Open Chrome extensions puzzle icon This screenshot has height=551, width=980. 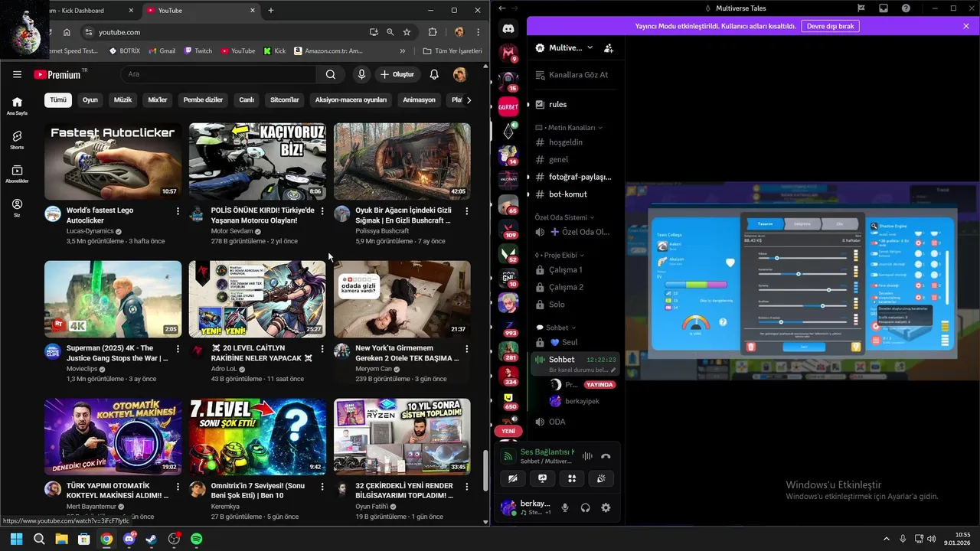point(433,32)
